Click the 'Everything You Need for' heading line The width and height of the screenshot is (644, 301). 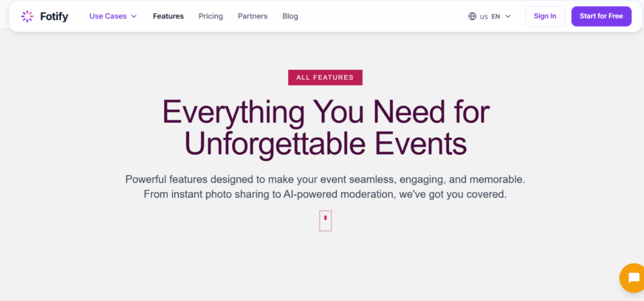tap(325, 112)
